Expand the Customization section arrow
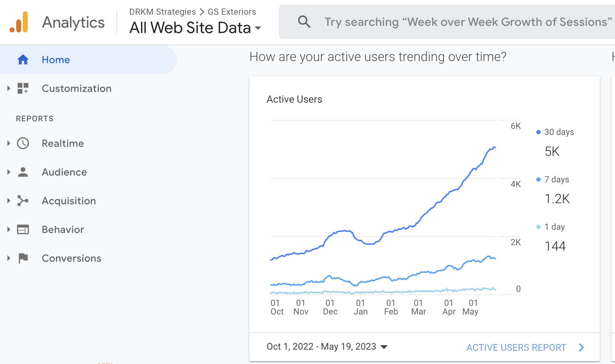 click(9, 88)
